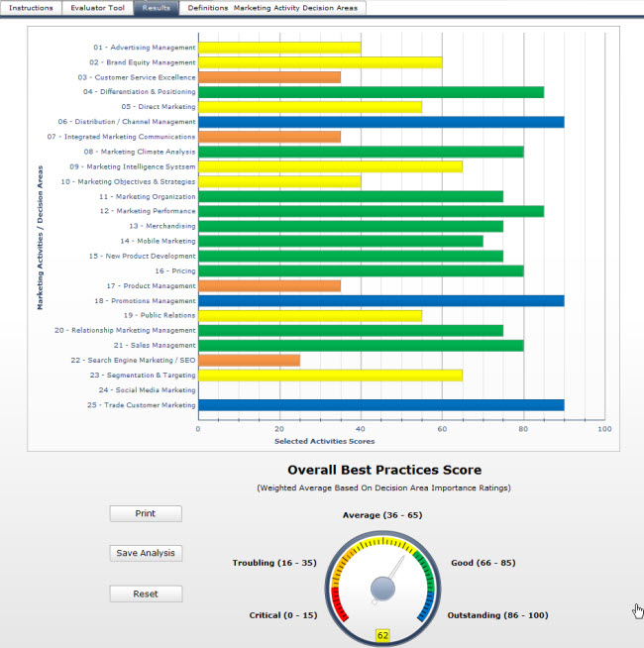The image size is (644, 648).
Task: Click the 16 - Pricing bar
Action: click(x=361, y=271)
